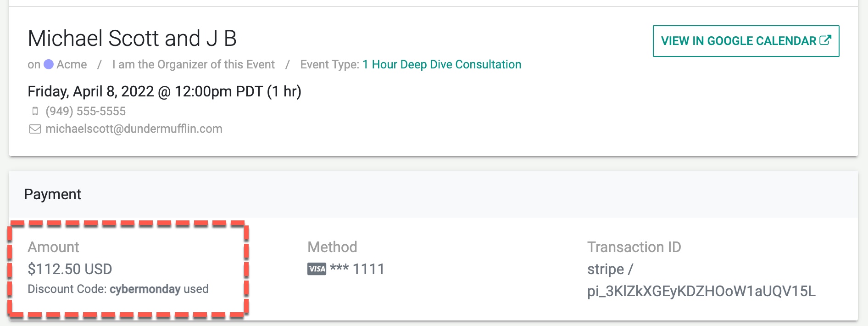Click the card number ending 1111
The width and height of the screenshot is (868, 326).
368,269
